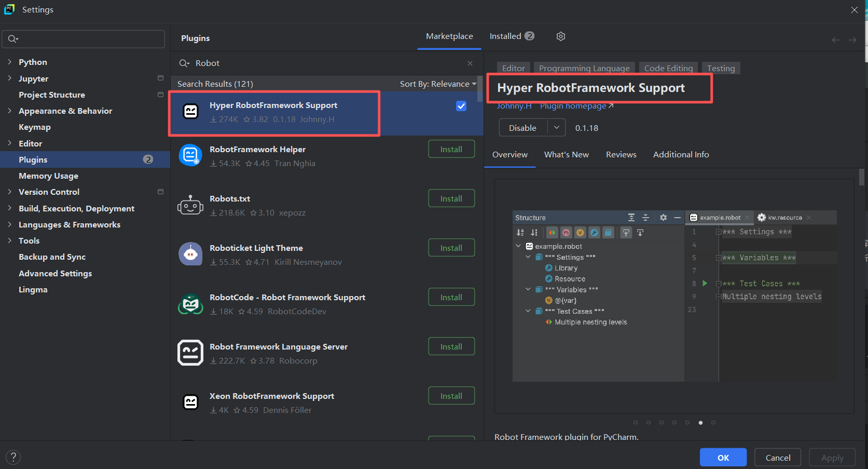
Task: Expand Build, Execution, Deployment node
Action: pyautogui.click(x=9, y=208)
